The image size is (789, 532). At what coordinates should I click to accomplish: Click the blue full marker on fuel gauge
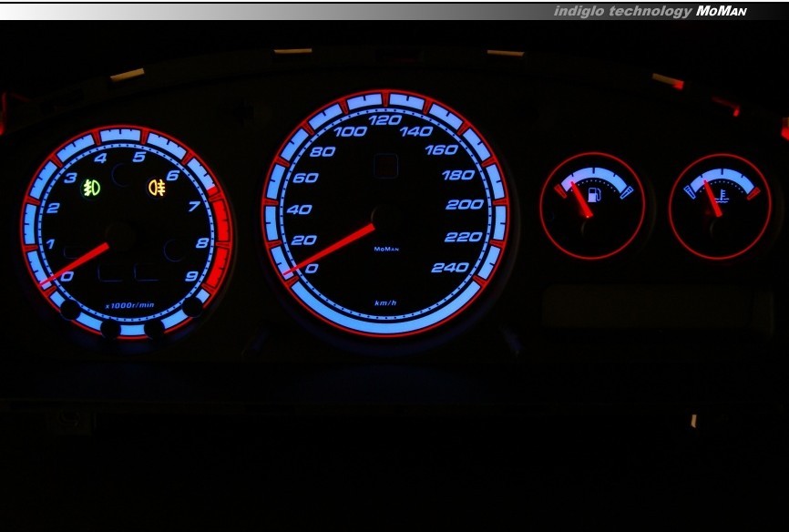[626, 191]
